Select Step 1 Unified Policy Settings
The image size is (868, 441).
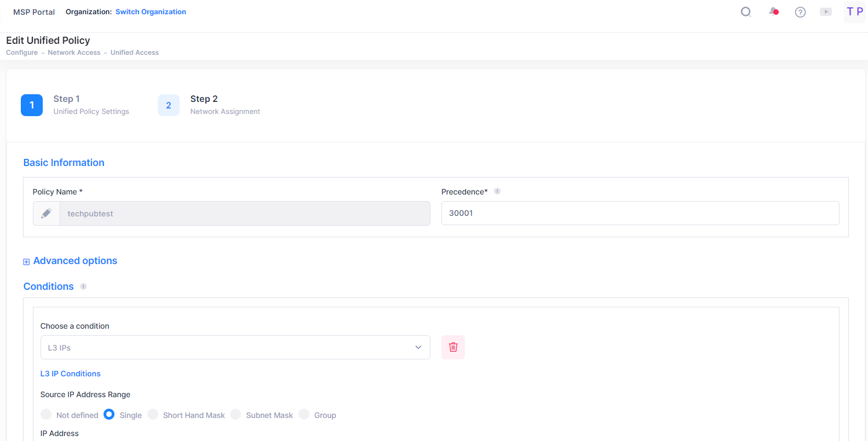pyautogui.click(x=32, y=105)
